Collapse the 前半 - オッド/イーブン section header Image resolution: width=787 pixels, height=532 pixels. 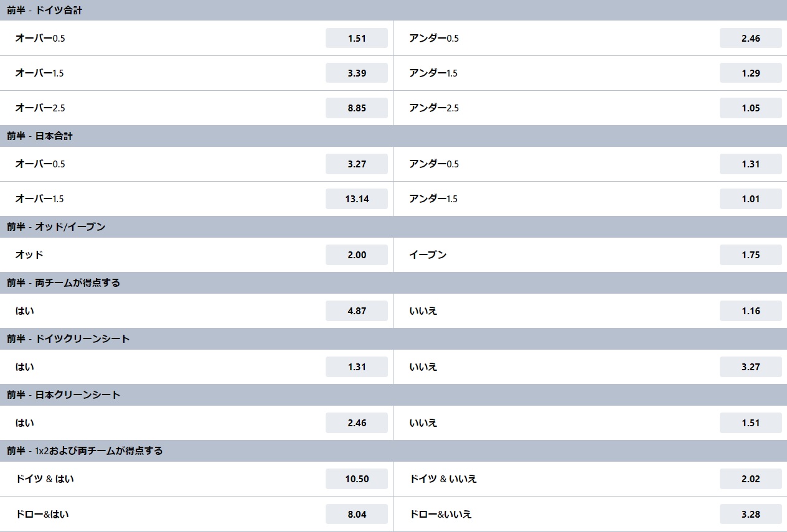coord(393,226)
